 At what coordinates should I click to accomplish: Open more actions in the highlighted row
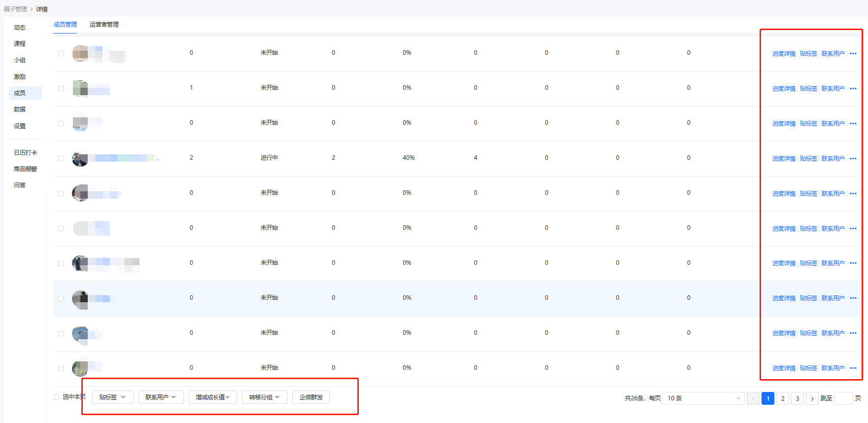853,298
